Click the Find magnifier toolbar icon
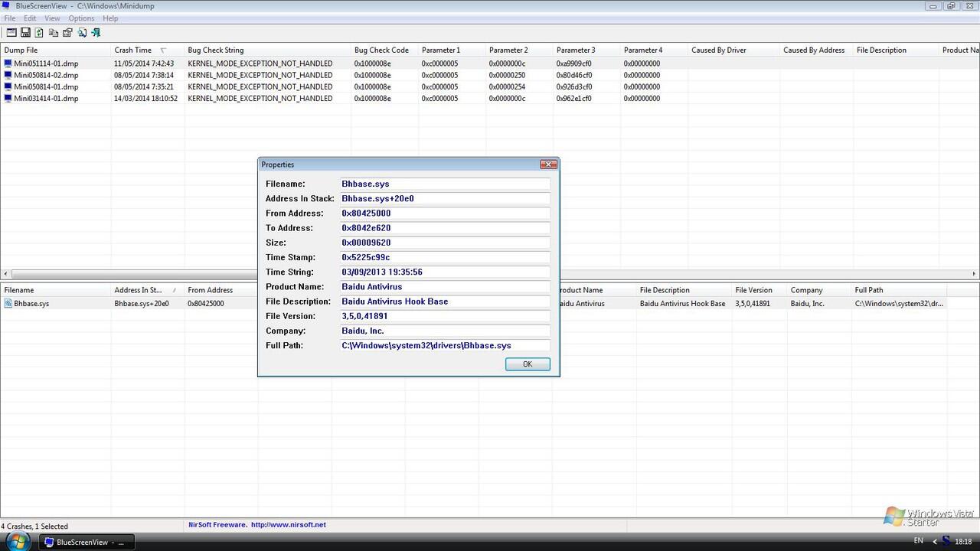 82,32
